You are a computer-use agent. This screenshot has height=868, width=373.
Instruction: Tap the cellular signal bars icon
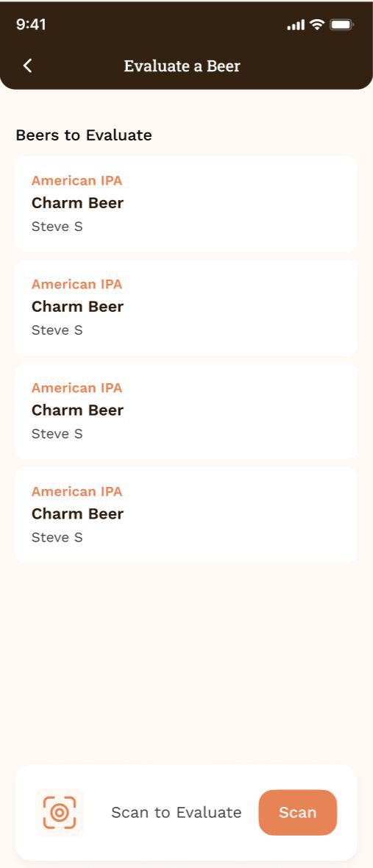pos(296,25)
